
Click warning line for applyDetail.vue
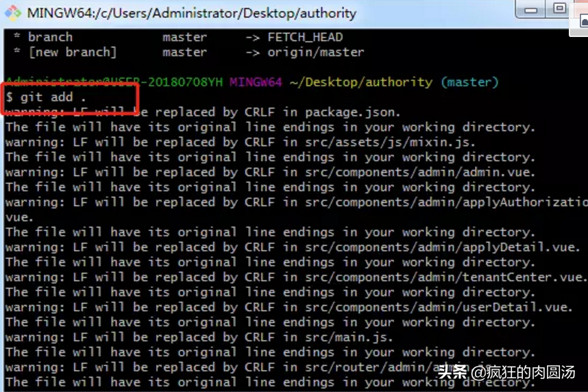(x=293, y=247)
